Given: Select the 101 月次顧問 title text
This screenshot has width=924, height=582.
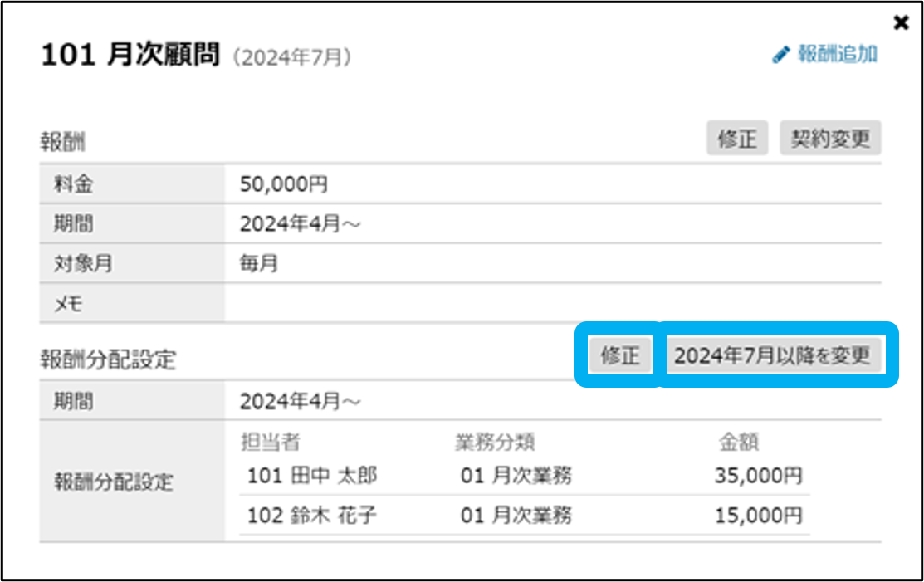Looking at the screenshot, I should 130,56.
